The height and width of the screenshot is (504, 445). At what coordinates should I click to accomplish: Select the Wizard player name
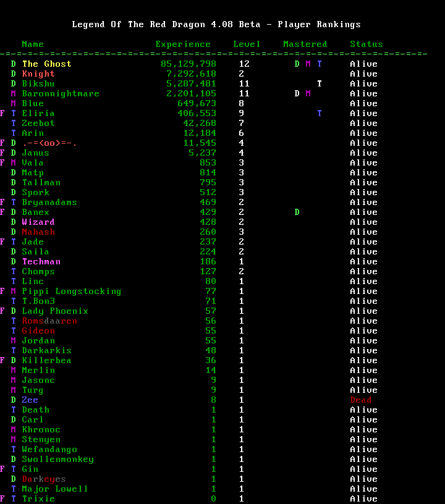point(38,222)
